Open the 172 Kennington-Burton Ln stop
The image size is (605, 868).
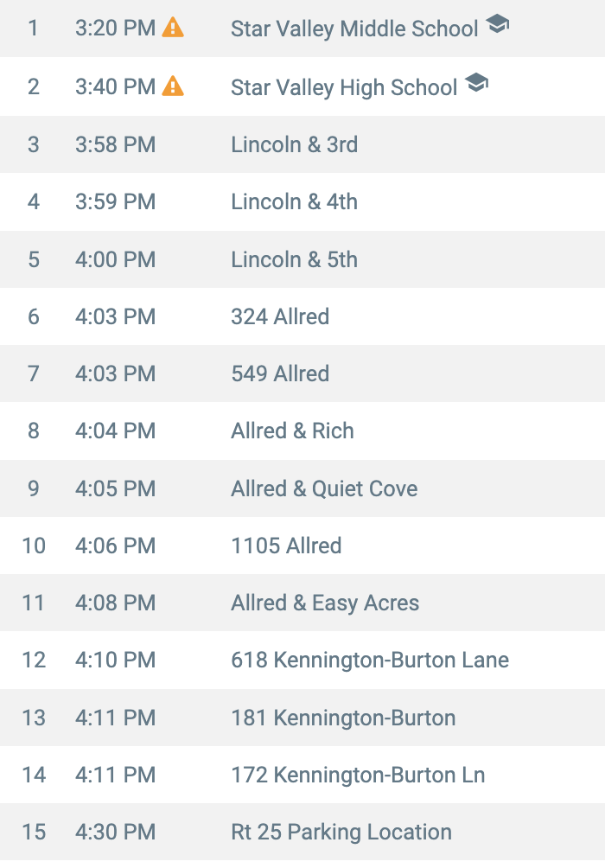[358, 775]
